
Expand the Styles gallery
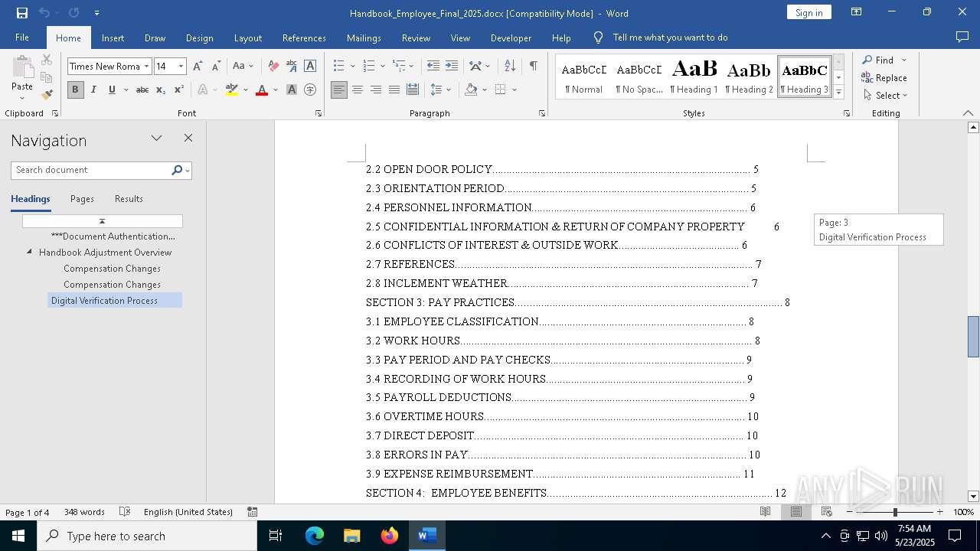(x=838, y=93)
